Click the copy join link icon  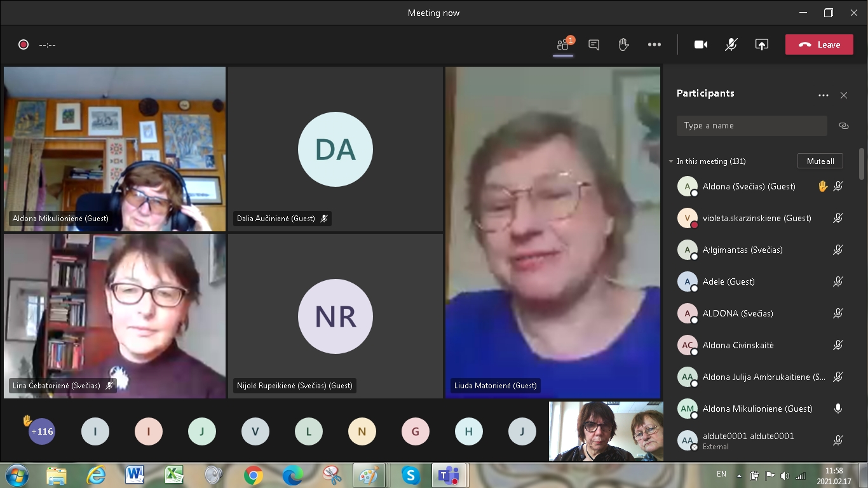point(843,126)
